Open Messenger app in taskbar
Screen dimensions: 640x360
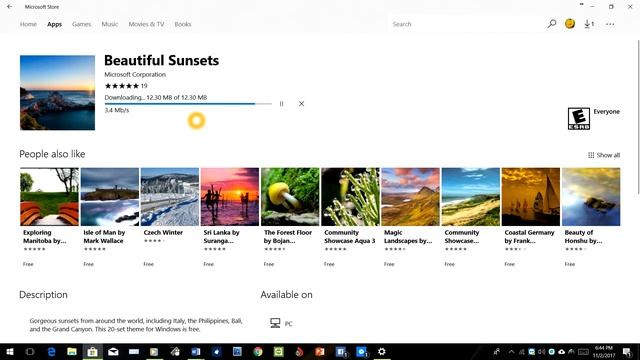(361, 351)
